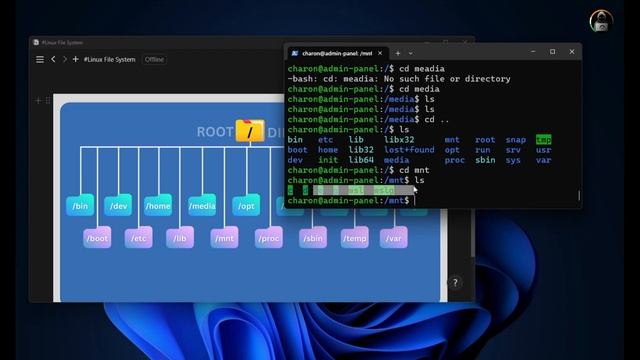The image size is (640, 360).
Task: Click the libx32 entry in terminal listing
Action: (x=399, y=140)
